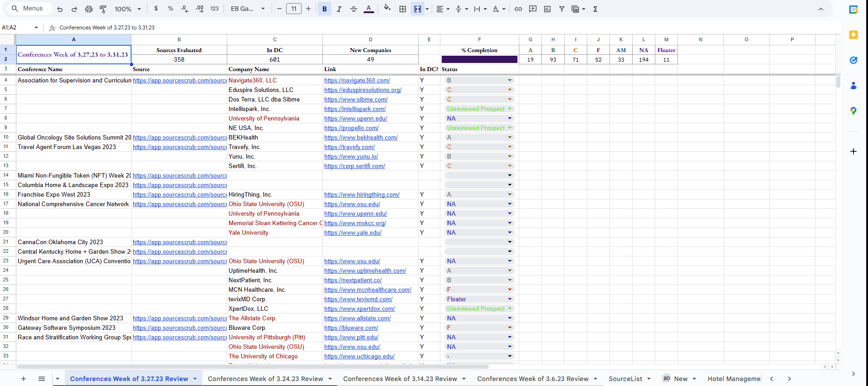Show next sheet tabs with the right arrow
The width and height of the screenshot is (868, 386).
click(789, 379)
